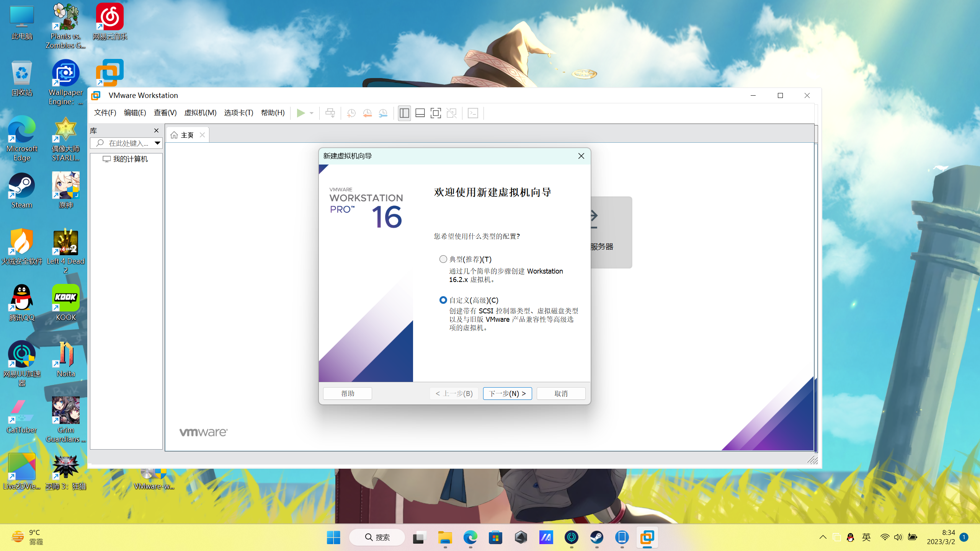980x551 pixels.
Task: Click the full screen mode icon
Action: point(436,113)
